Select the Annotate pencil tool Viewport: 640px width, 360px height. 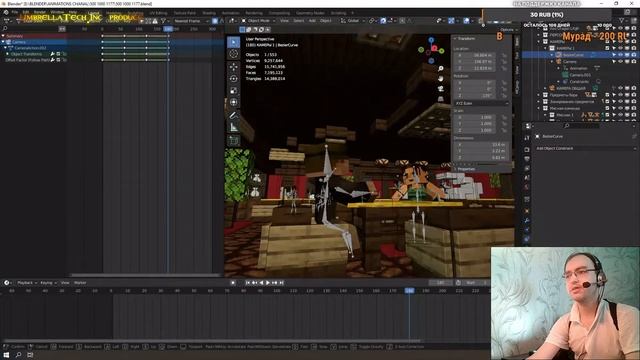233,115
